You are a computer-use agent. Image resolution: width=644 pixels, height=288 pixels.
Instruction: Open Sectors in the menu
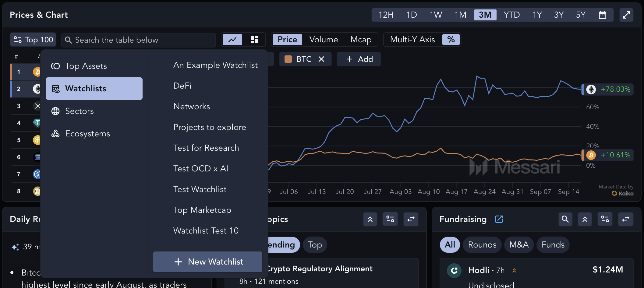94,111
